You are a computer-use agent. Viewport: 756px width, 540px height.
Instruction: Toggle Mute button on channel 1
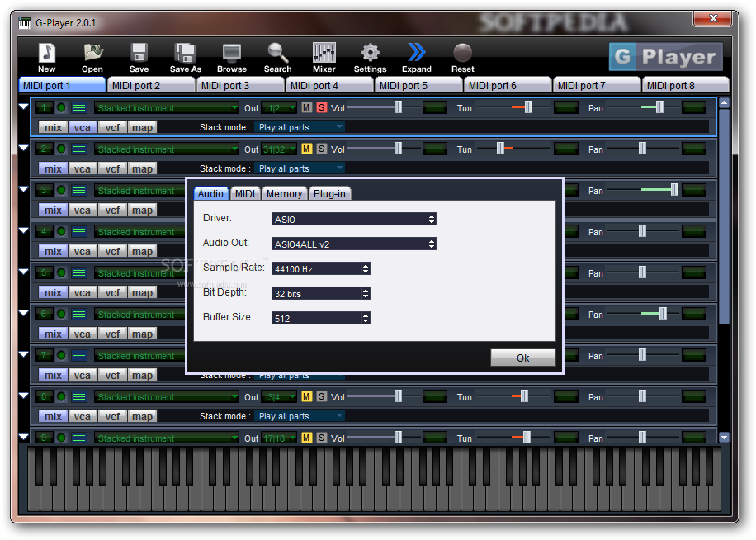tap(307, 107)
